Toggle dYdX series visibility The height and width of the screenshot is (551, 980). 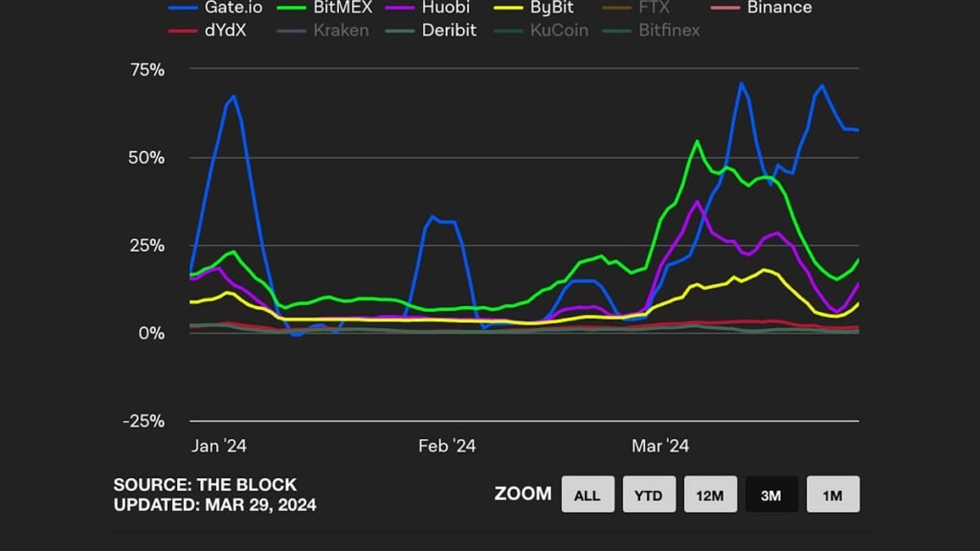[207, 30]
